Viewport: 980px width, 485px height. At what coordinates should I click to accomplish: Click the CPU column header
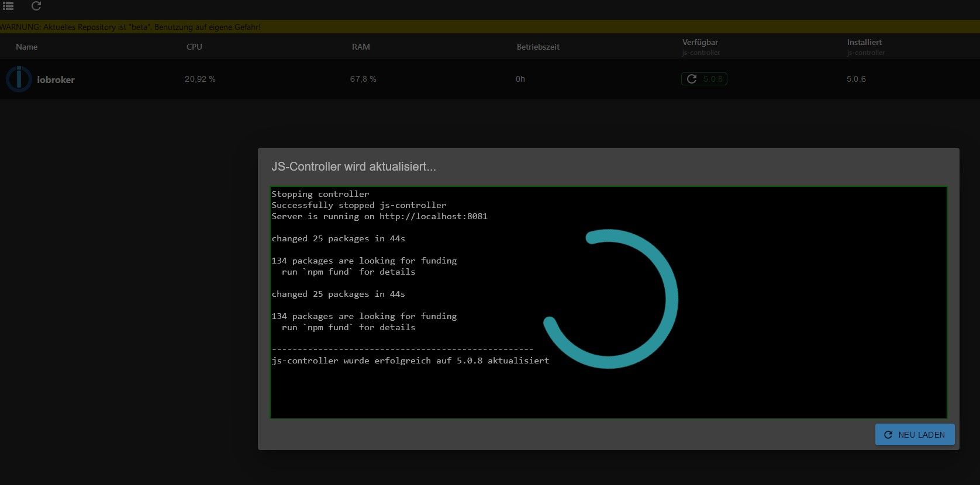tap(194, 47)
